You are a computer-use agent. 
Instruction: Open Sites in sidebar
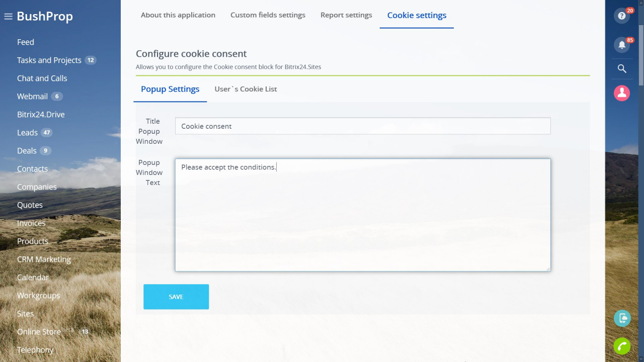[25, 314]
